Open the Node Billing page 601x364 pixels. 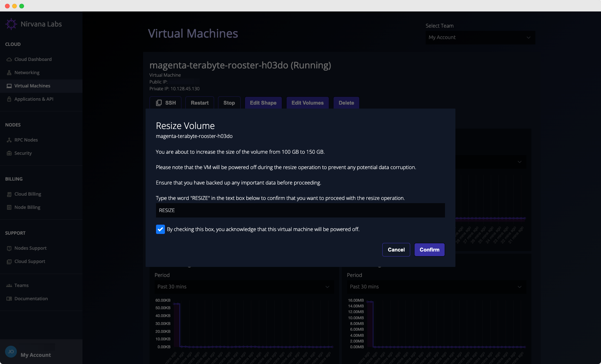[x=27, y=207]
